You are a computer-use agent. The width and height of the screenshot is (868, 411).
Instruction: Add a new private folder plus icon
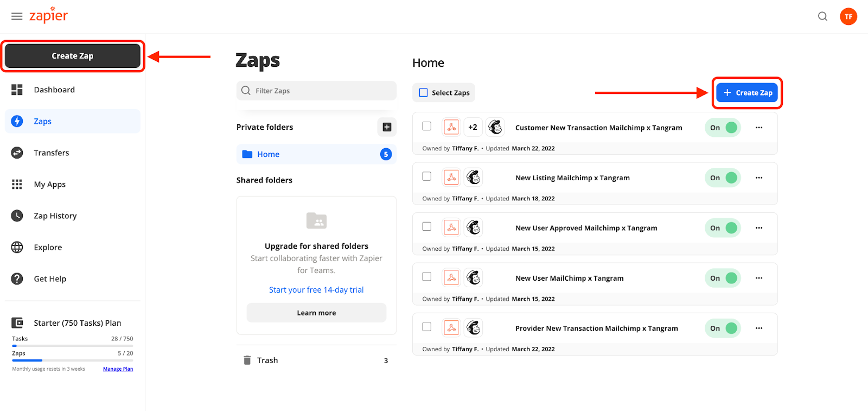click(x=387, y=127)
